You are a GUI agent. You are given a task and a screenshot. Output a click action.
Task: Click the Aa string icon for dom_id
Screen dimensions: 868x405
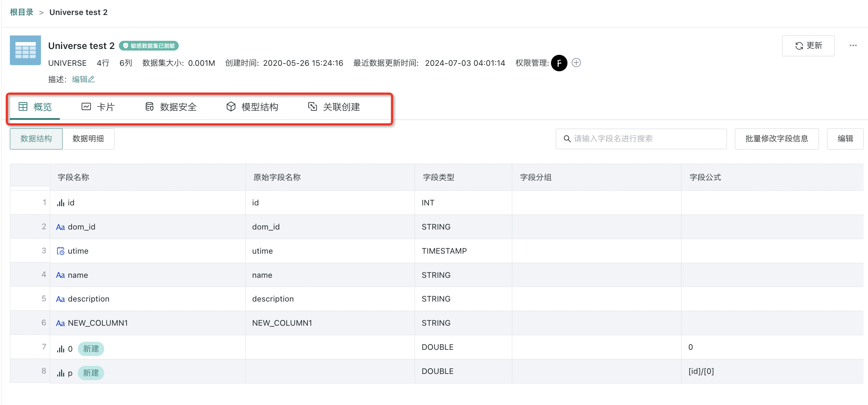pyautogui.click(x=60, y=227)
